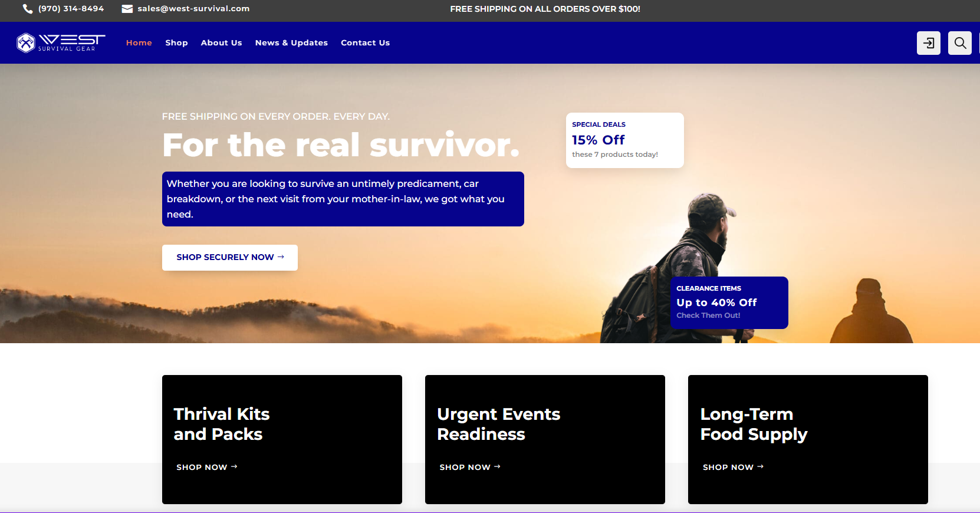Open the search magnifier icon
980x513 pixels.
(x=960, y=43)
